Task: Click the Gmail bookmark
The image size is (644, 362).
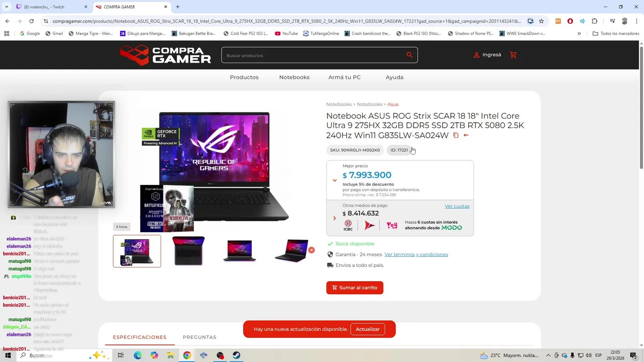Action: (54, 33)
